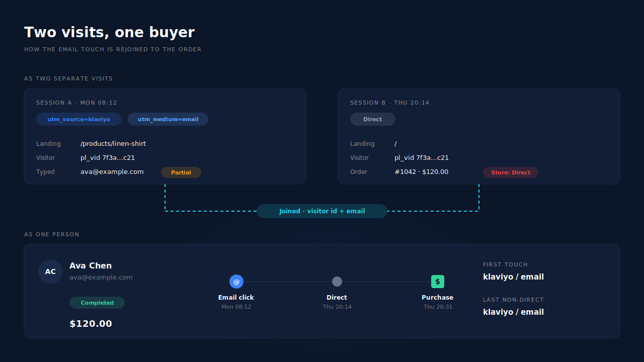
Task: Open the AC avatar for Ava Chen
Action: (x=50, y=271)
